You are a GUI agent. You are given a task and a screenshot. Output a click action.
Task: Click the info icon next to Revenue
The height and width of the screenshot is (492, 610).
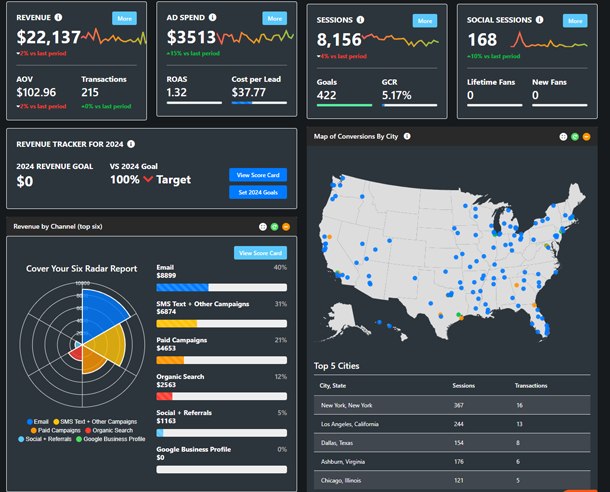point(58,18)
